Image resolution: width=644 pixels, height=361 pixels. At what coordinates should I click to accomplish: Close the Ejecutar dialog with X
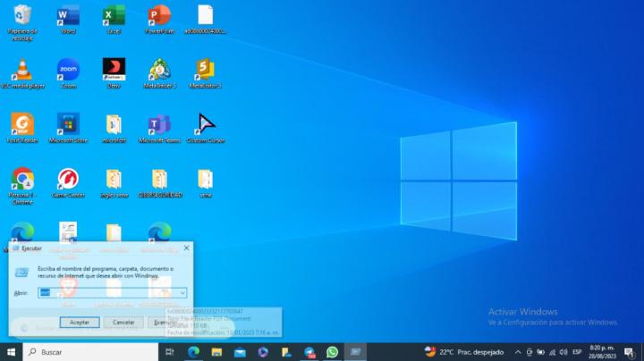pos(186,248)
